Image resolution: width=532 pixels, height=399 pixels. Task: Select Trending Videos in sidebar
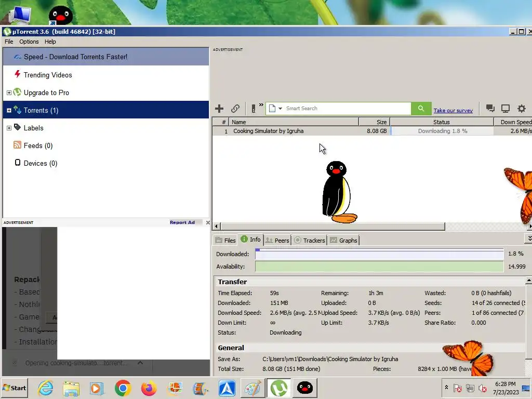(x=106, y=75)
